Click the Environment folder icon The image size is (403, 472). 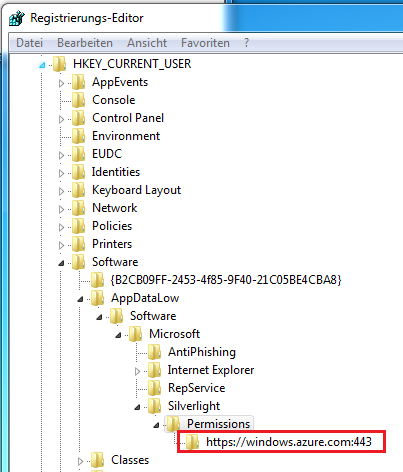tap(79, 136)
